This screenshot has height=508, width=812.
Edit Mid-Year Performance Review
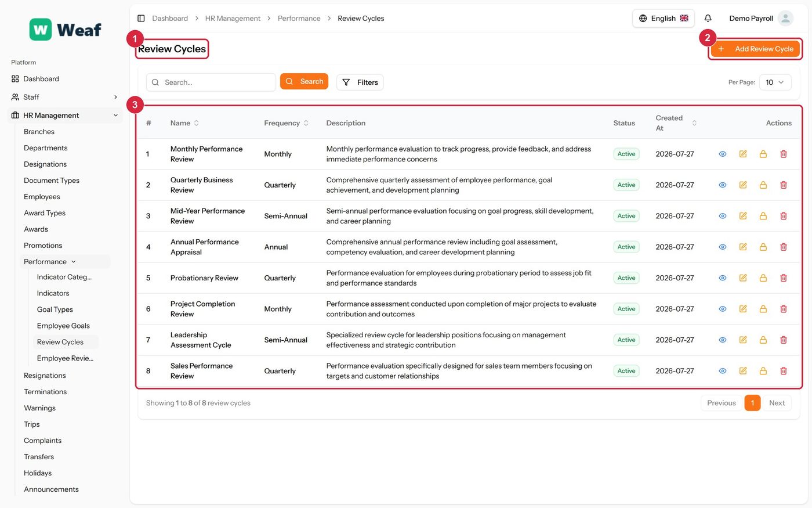tap(743, 216)
